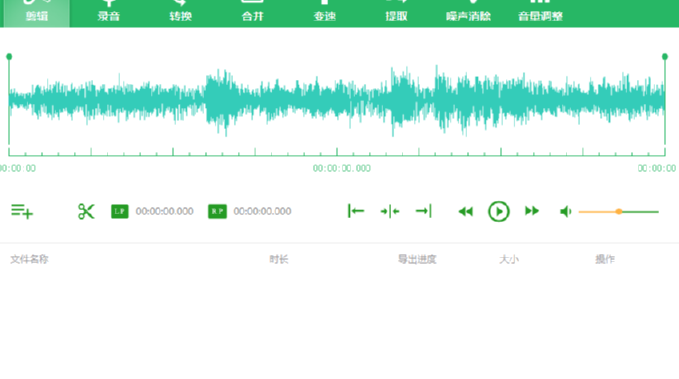Fast forward the audio playback
679x379 pixels.
(x=532, y=211)
